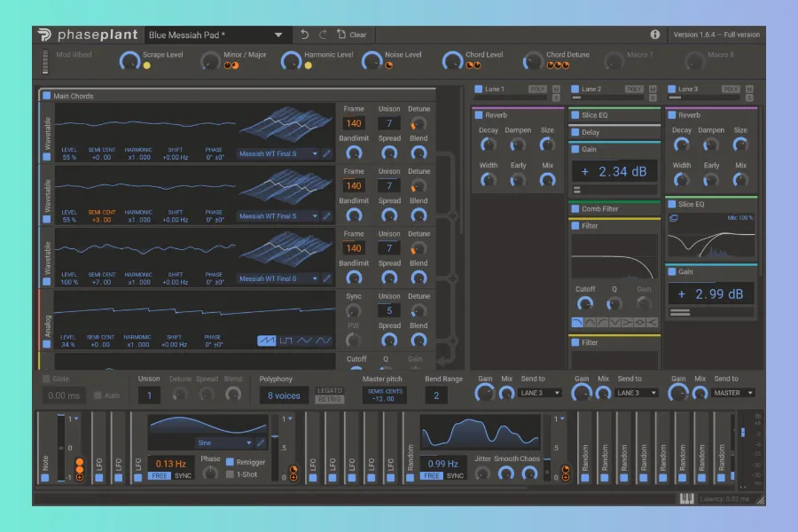Viewport: 798px width, 532px height.
Task: Open the Slice EQ pop-out window icon
Action: pyautogui.click(x=674, y=218)
